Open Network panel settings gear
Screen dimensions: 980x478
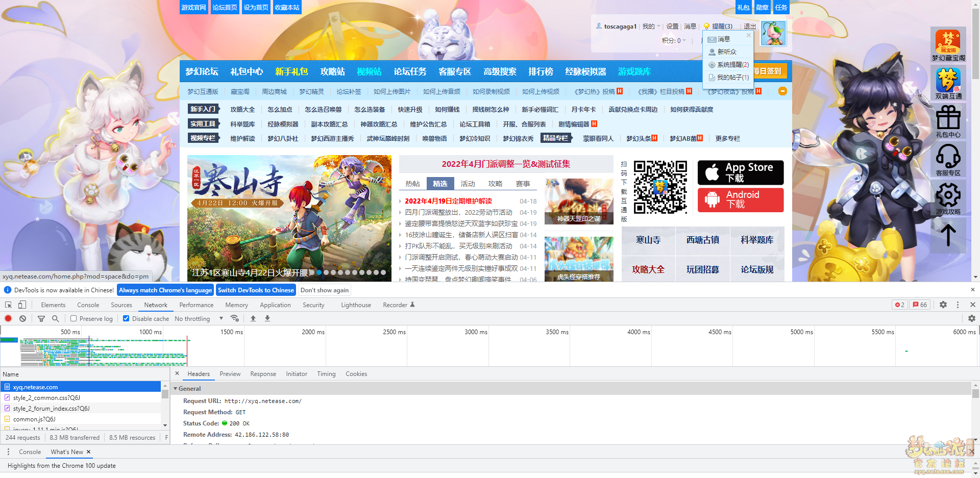tap(971, 318)
